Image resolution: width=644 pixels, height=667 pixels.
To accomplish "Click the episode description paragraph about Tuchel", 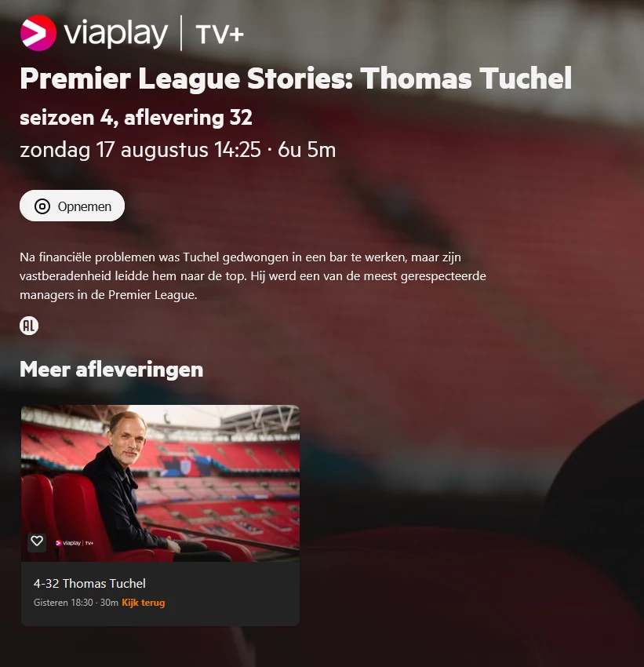I will (x=253, y=275).
